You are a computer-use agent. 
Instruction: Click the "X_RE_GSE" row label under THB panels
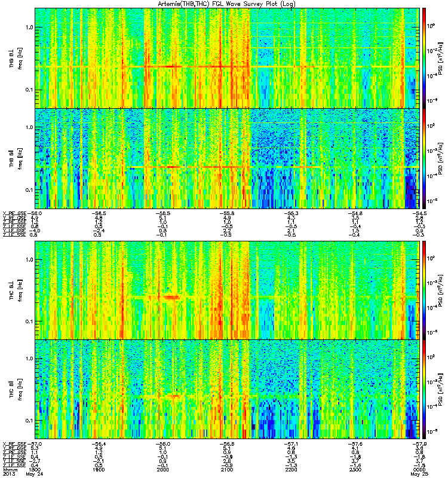tap(14, 213)
